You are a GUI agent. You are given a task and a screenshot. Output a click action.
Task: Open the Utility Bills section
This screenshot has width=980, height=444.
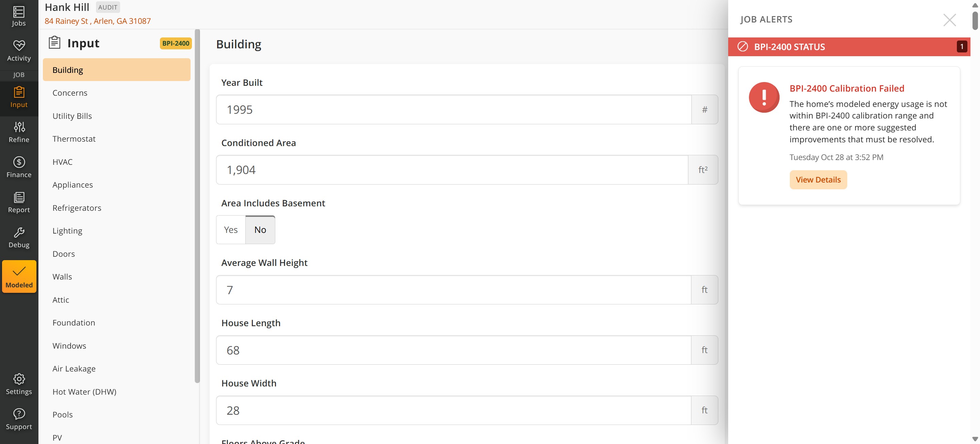(72, 116)
